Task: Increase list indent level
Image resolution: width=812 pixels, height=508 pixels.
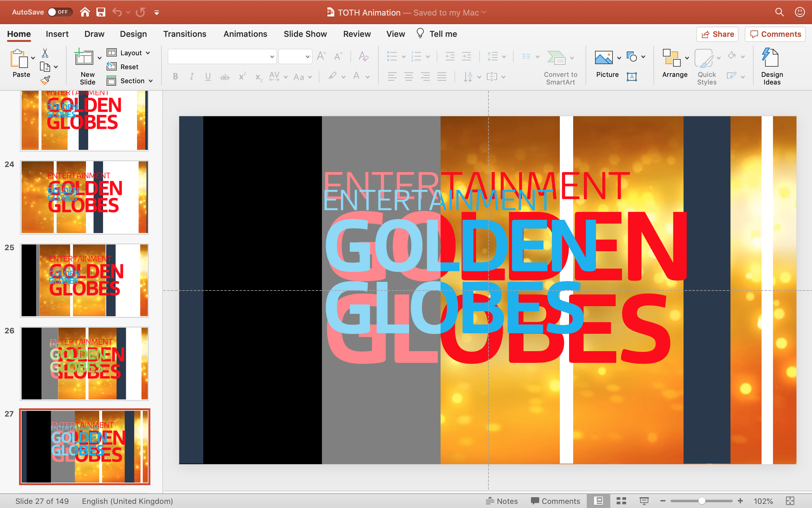Action: (x=467, y=56)
